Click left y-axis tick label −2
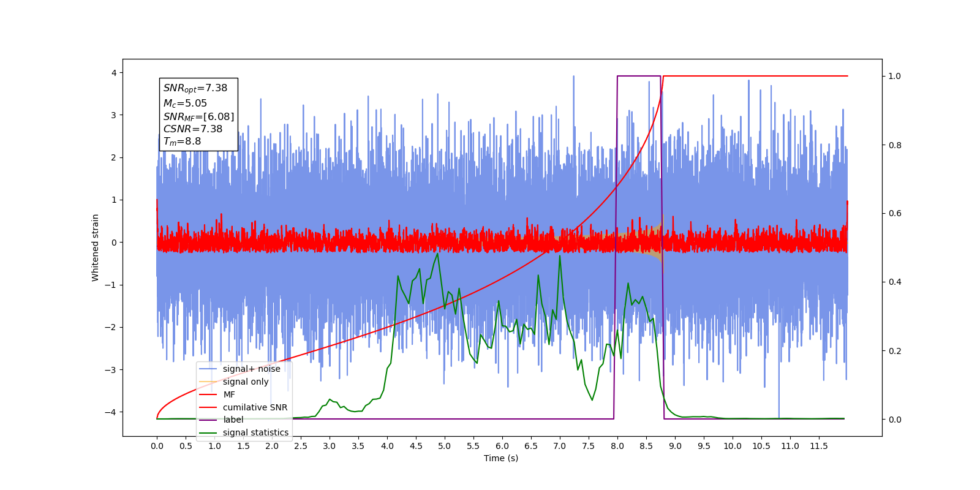This screenshot has height=490, width=980. coord(111,327)
